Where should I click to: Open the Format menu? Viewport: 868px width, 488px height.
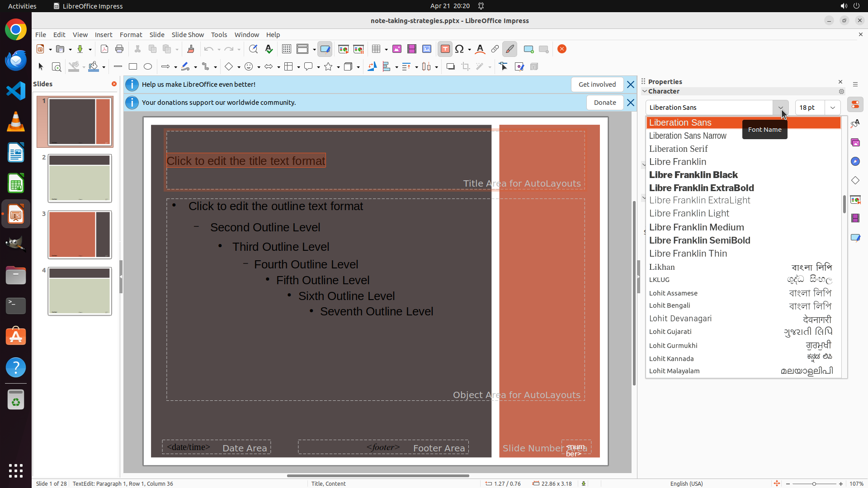pyautogui.click(x=131, y=35)
